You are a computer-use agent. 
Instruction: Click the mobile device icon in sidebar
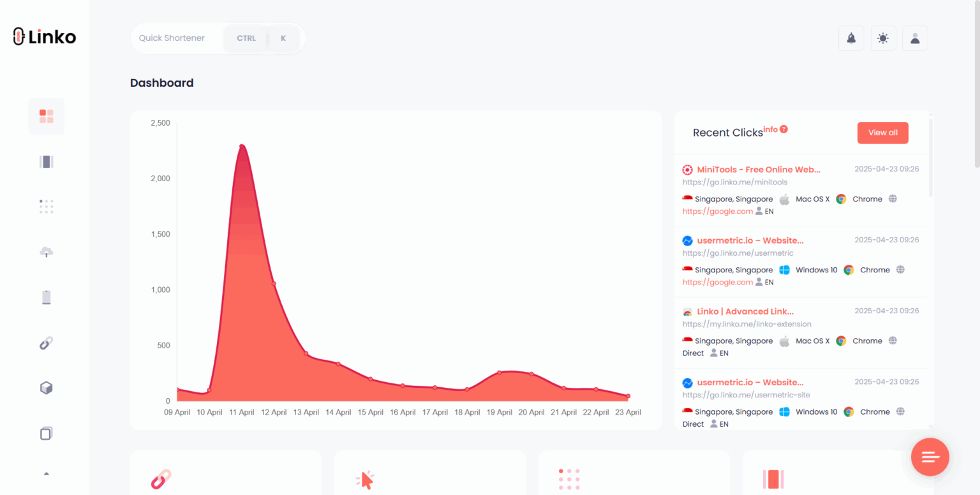click(x=46, y=297)
